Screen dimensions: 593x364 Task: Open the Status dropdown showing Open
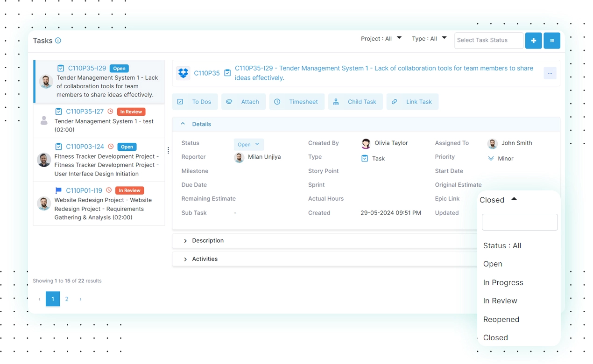click(x=248, y=144)
